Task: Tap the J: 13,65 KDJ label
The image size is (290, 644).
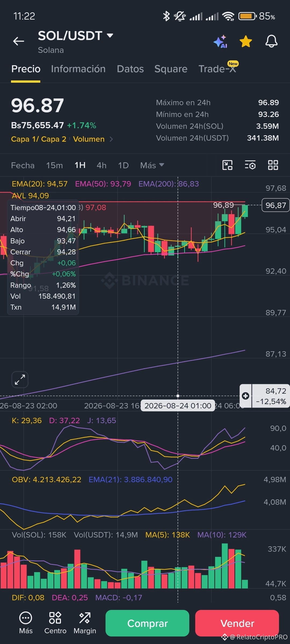Action: point(102,420)
